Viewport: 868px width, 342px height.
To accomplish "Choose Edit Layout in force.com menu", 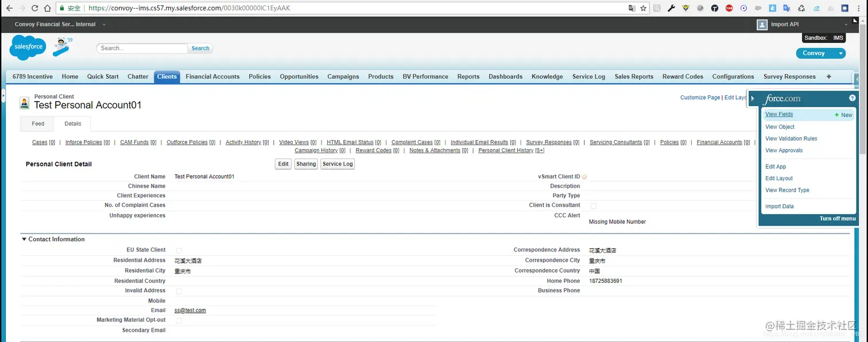I will 779,178.
